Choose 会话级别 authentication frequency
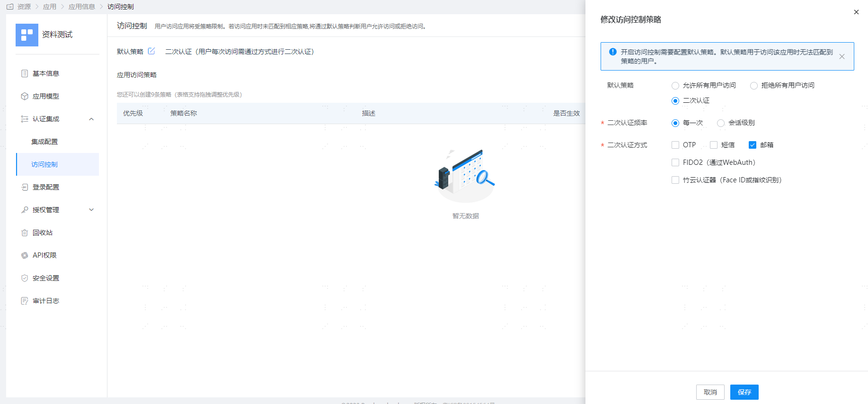 click(721, 123)
